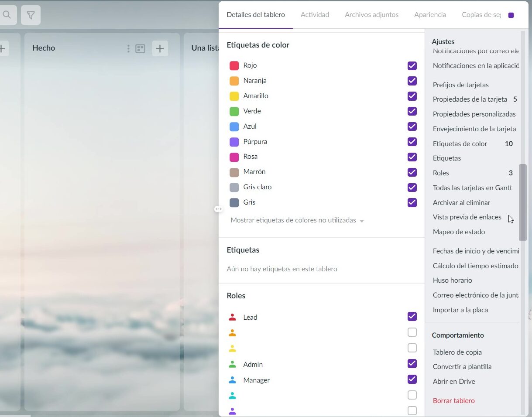The width and height of the screenshot is (532, 417).
Task: Disable the Admin role checkbox
Action: (412, 364)
